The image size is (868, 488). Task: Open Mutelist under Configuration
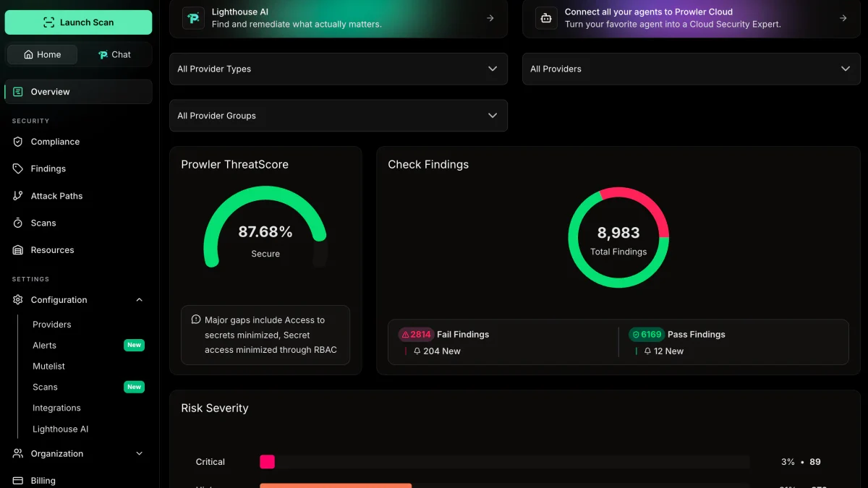tap(48, 367)
